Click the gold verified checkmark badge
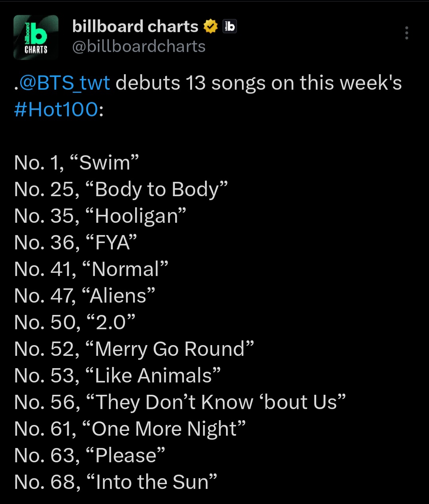This screenshot has width=429, height=504. pos(211,27)
